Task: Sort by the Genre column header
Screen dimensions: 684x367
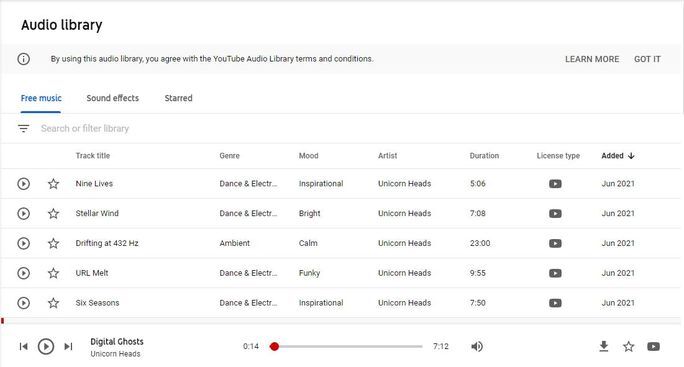Action: coord(229,156)
